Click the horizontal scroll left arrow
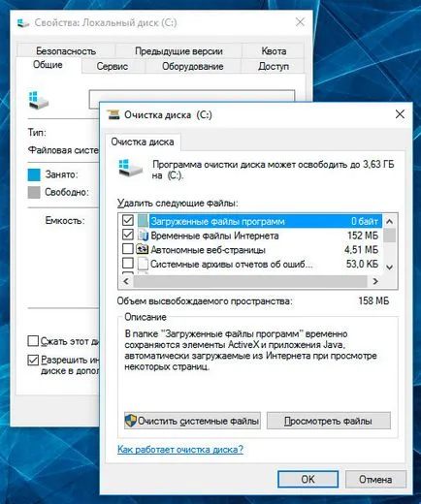The image size is (421, 504). click(x=126, y=281)
